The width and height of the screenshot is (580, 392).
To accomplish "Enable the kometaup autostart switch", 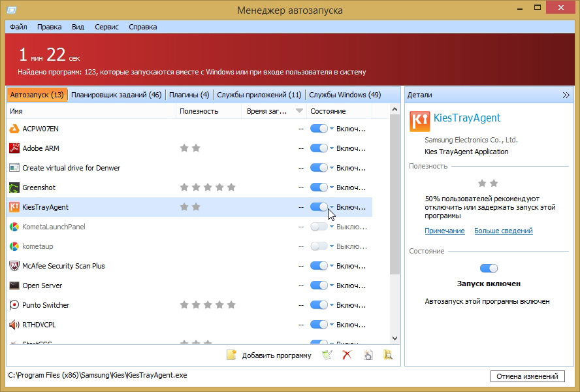I will tap(319, 246).
